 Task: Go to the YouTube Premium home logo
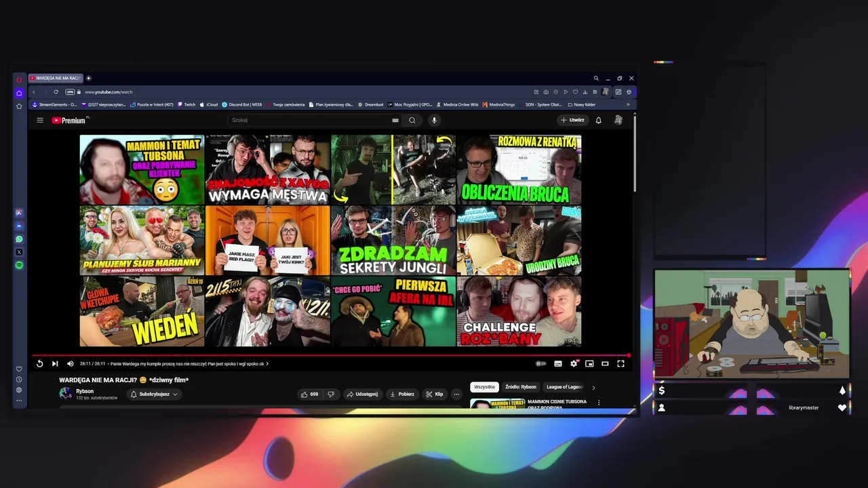(x=69, y=120)
